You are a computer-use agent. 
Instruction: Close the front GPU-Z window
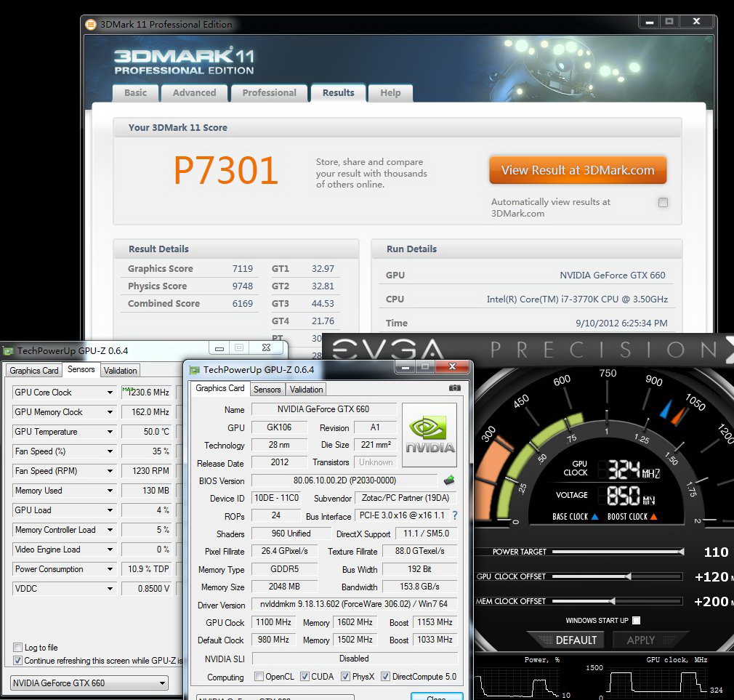(x=452, y=366)
